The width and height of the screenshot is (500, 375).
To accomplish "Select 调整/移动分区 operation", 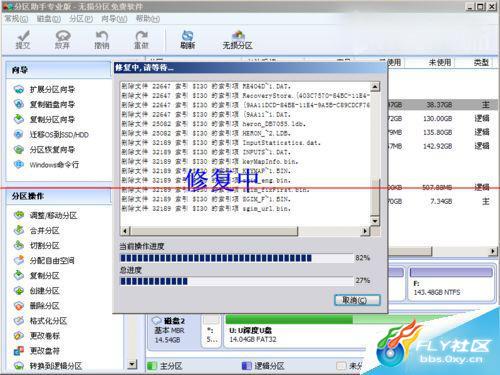I will pos(45,215).
